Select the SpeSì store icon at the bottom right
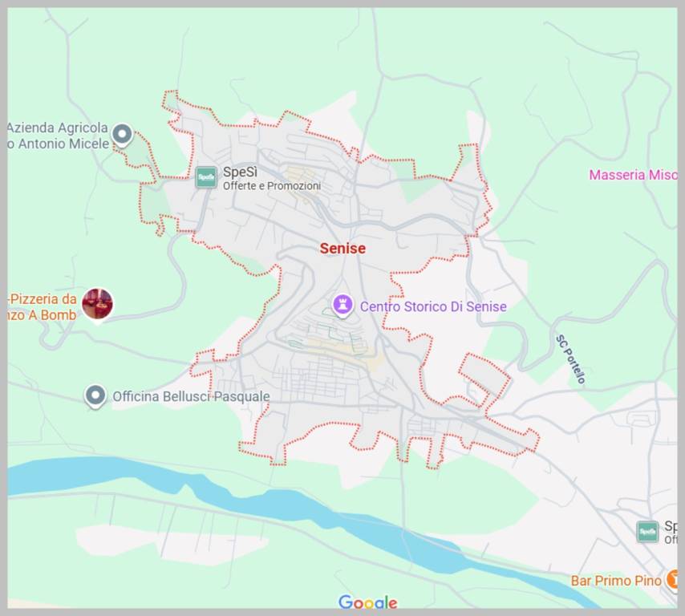Viewport: 685px width, 616px height. pyautogui.click(x=647, y=532)
